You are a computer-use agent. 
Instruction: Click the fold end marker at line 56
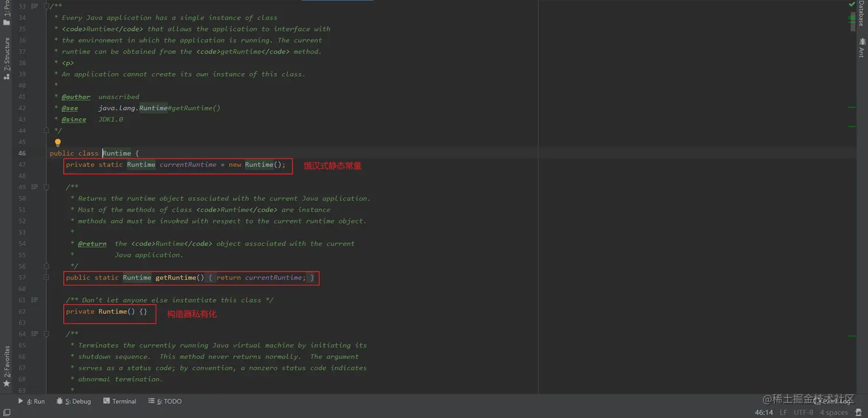click(x=46, y=266)
